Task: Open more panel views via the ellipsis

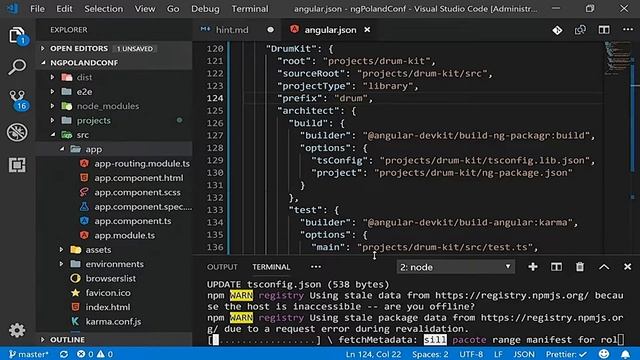Action: click(316, 267)
